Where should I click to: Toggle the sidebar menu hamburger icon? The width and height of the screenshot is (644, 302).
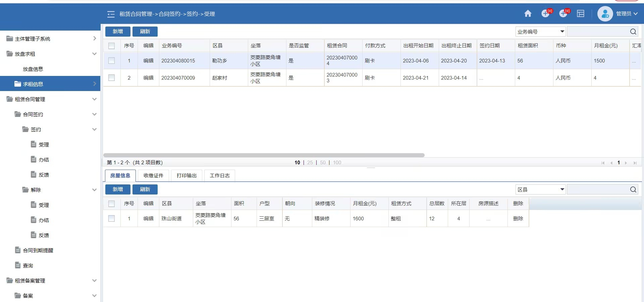[111, 14]
